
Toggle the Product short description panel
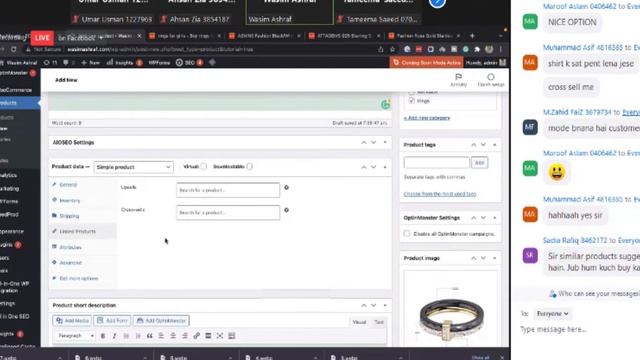385,305
